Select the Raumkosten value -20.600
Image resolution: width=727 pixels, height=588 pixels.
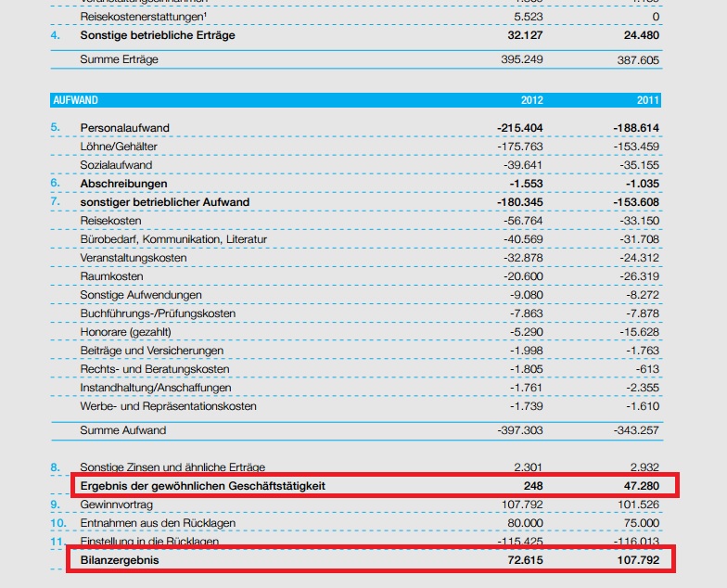coord(523,276)
